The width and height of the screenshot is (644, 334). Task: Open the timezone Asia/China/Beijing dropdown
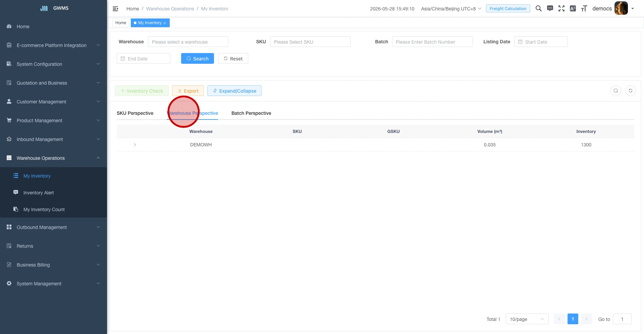point(451,9)
